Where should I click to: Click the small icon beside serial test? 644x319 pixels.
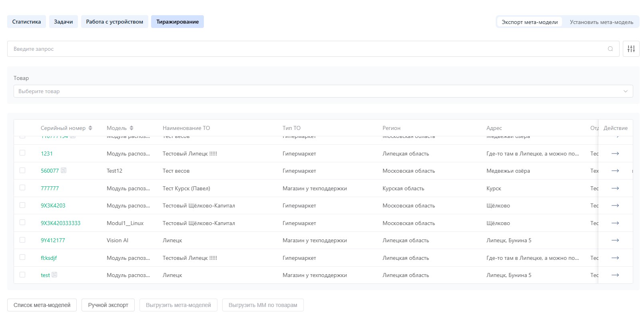54,275
